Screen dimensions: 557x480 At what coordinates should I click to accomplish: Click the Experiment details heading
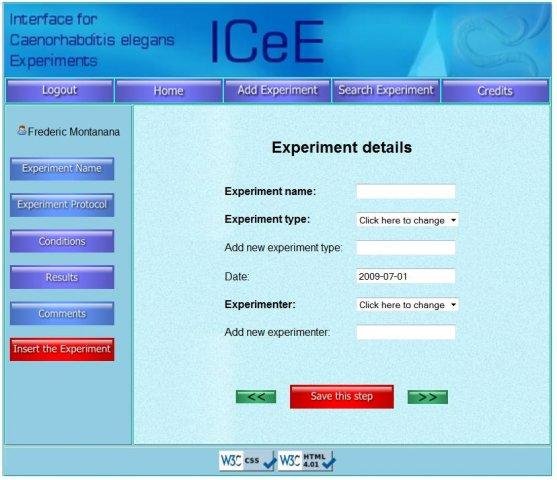tap(342, 147)
